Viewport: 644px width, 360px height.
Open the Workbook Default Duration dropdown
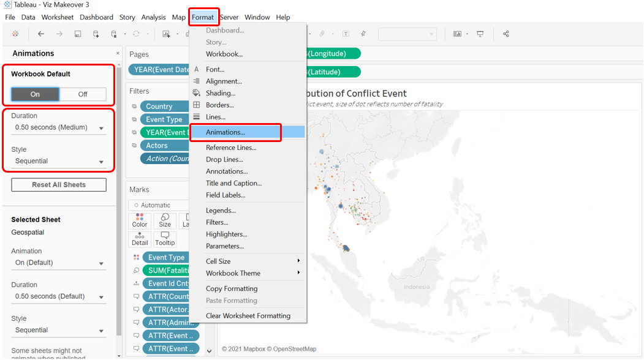59,128
